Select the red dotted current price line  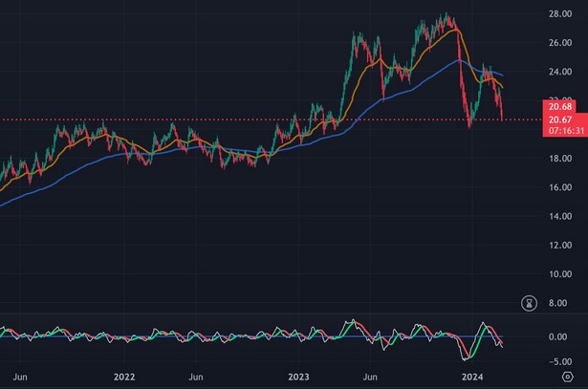239,119
